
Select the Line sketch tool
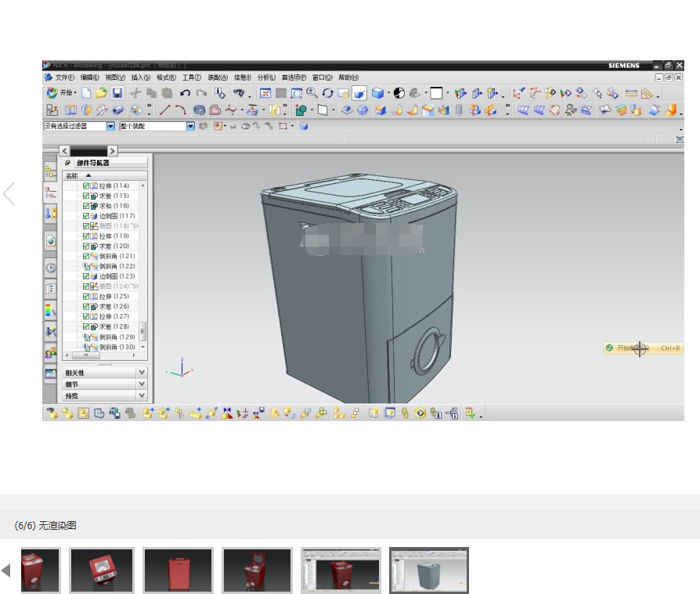[164, 110]
